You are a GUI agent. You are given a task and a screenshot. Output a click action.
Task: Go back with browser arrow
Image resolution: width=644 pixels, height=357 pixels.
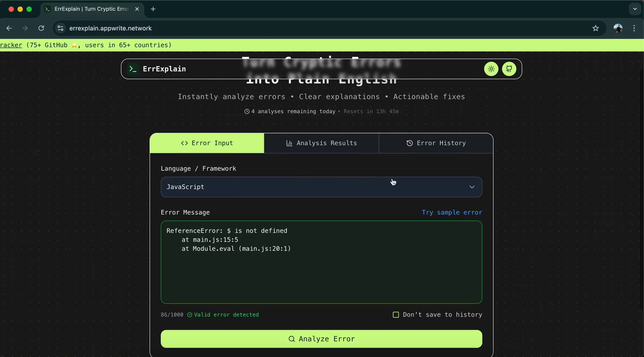9,28
